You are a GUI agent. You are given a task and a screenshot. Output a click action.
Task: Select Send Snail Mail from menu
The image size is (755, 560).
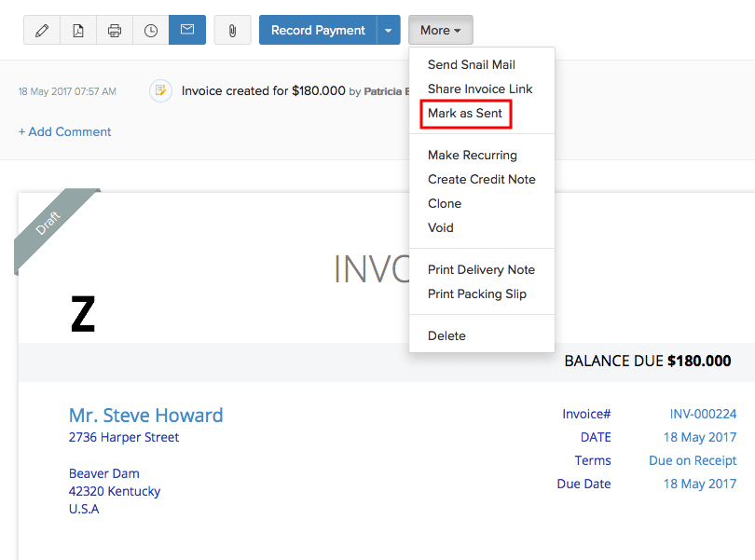tap(471, 64)
